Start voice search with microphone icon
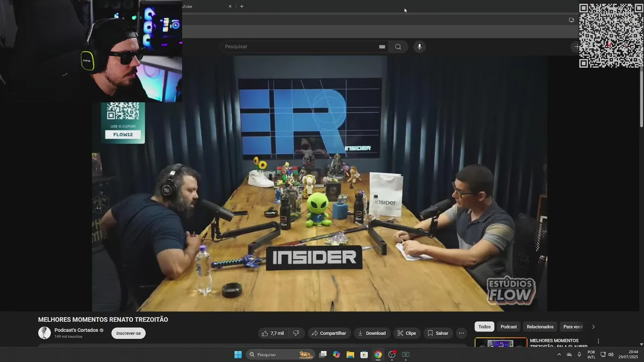The width and height of the screenshot is (644, 362). (x=420, y=47)
